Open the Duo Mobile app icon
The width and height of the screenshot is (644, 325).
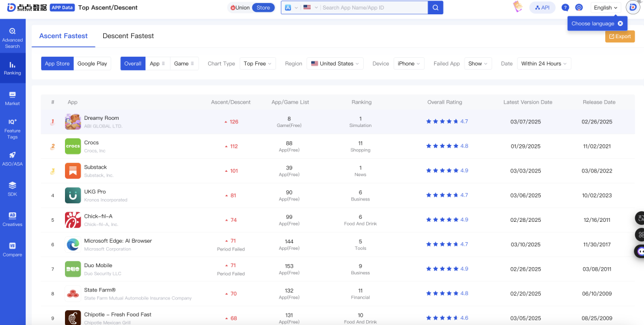coord(73,269)
